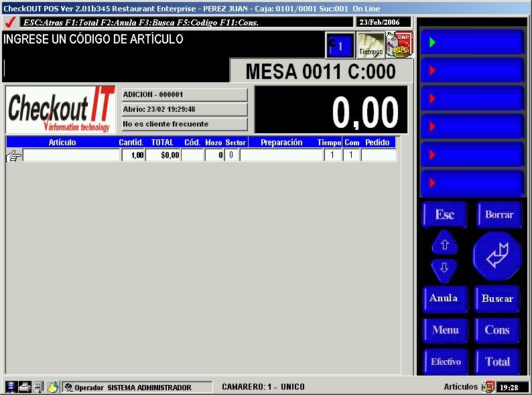Click the MESA 0011 C:000 label
Image resolution: width=532 pixels, height=395 pixels.
(x=321, y=71)
